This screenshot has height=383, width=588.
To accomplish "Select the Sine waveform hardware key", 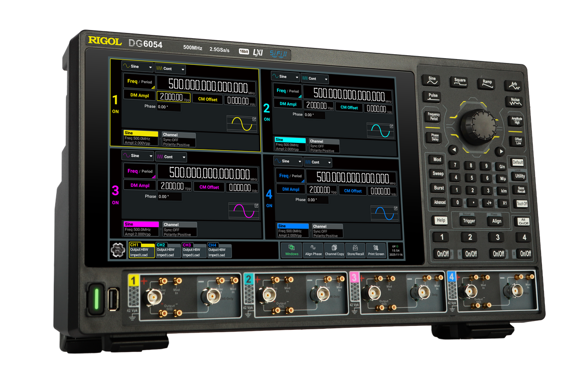I will [432, 80].
